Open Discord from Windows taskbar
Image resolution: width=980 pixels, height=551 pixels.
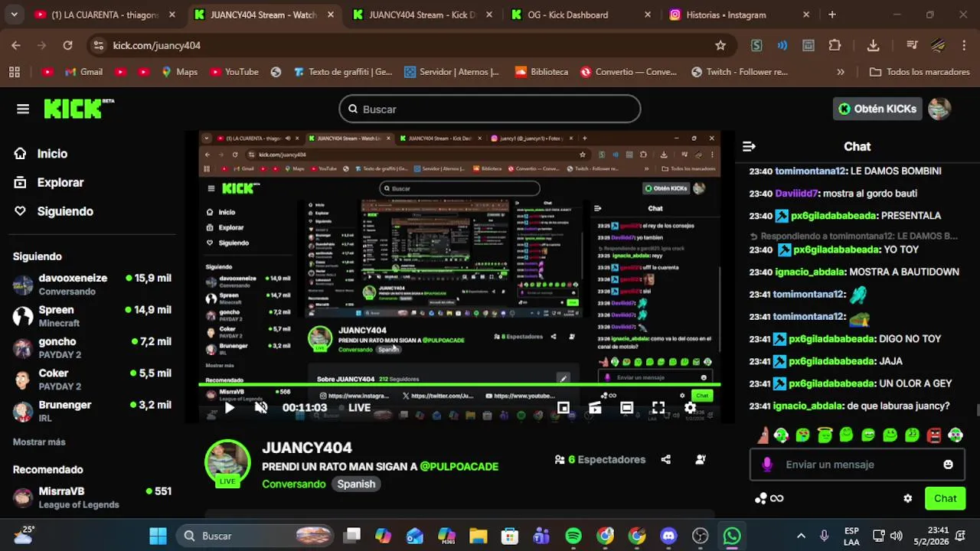pos(668,536)
